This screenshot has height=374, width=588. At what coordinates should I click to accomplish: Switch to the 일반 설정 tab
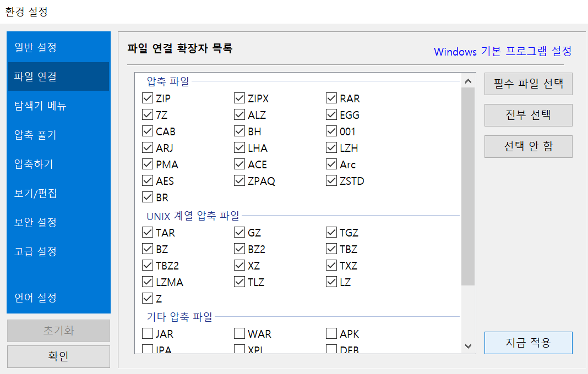[x=58, y=47]
